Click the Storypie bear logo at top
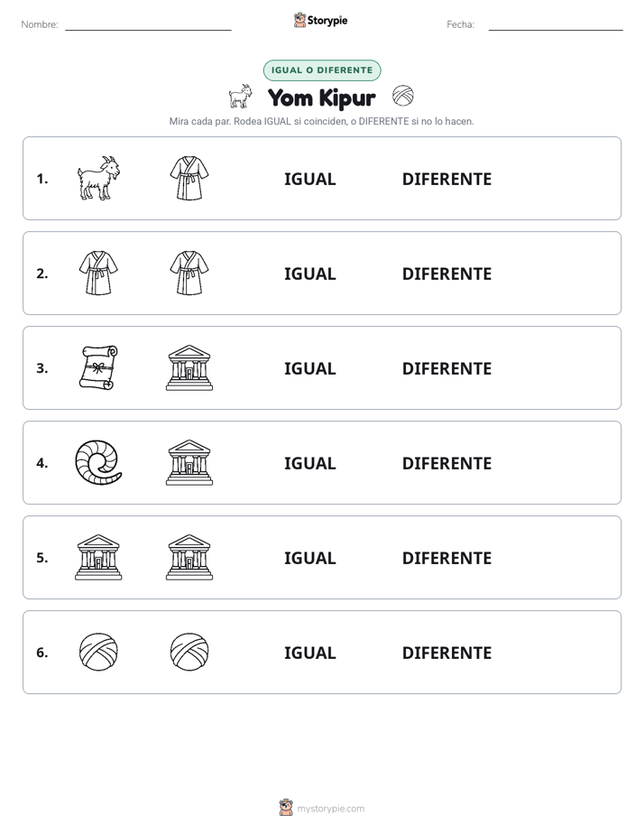The image size is (644, 834). [299, 20]
